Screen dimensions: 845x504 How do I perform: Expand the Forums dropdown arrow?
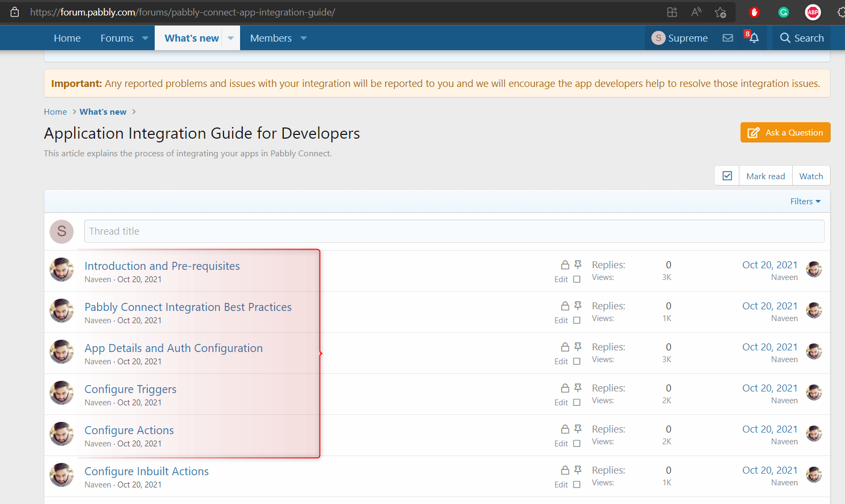(x=145, y=38)
